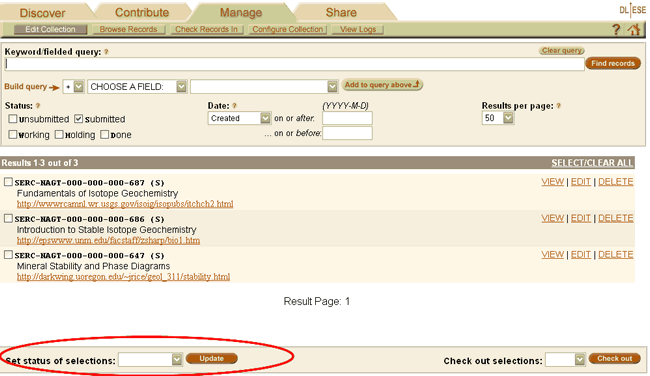
Task: Click Add to query above button
Action: [382, 85]
